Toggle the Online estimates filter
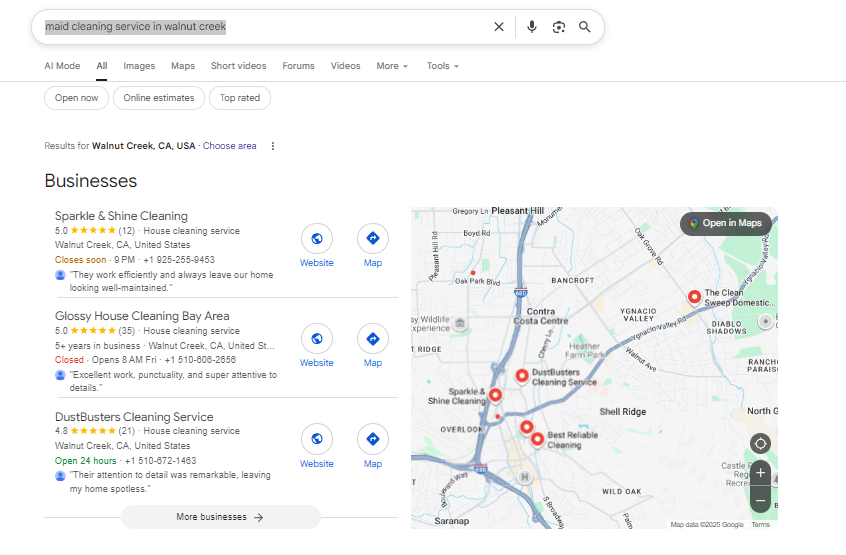 tap(159, 98)
